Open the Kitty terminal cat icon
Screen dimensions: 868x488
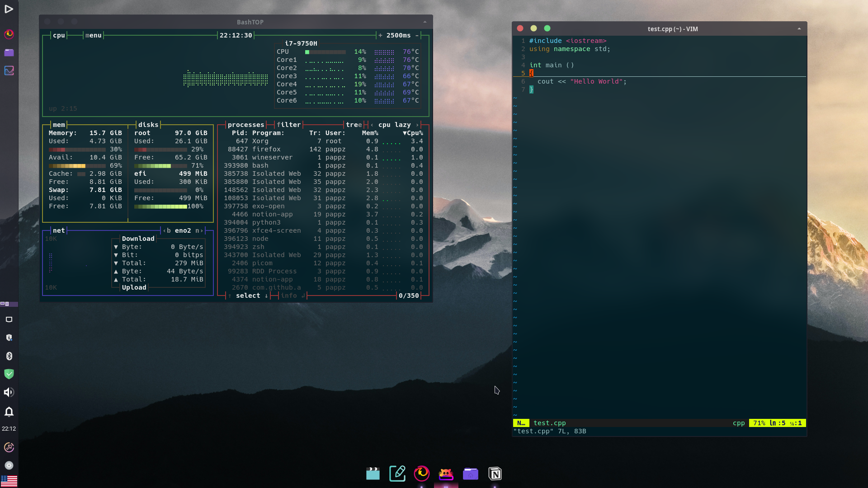446,474
